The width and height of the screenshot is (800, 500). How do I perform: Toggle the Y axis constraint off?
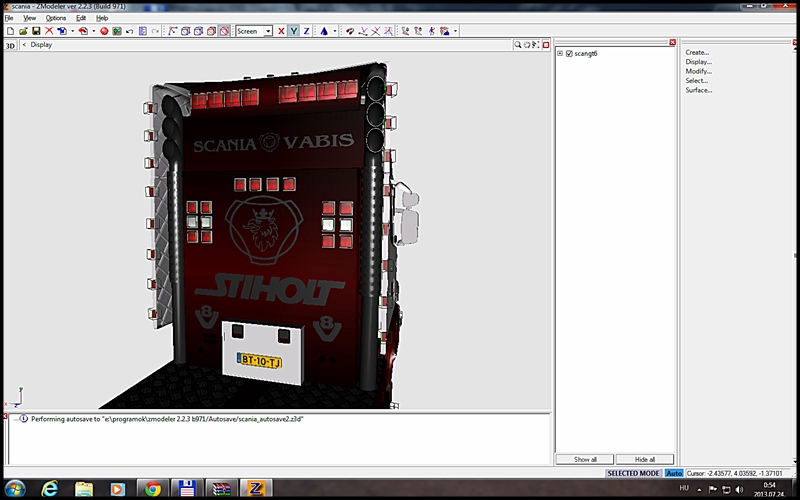tap(294, 31)
